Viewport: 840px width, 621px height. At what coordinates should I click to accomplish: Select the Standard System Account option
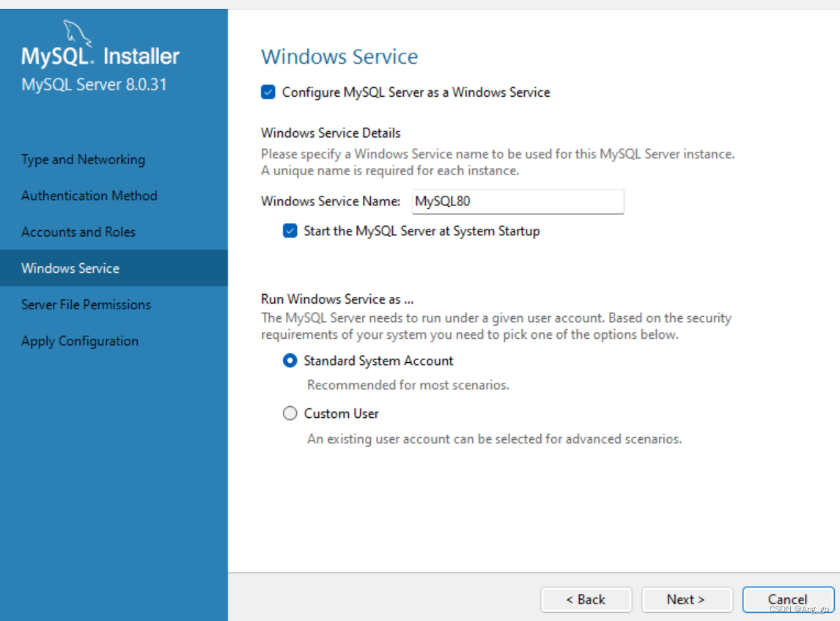(290, 361)
